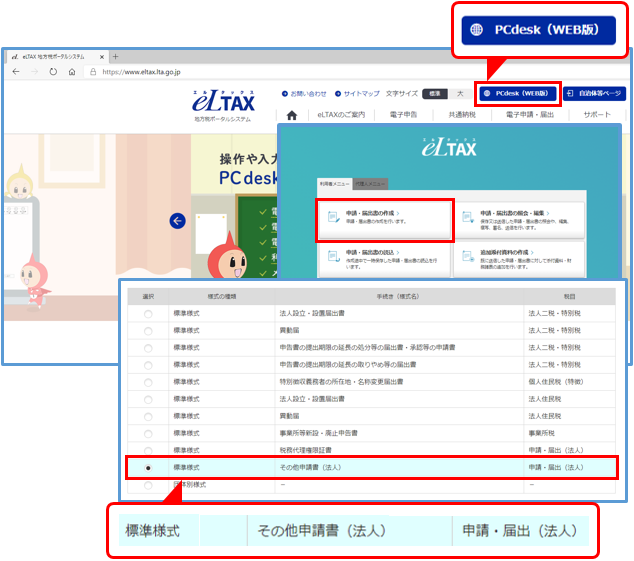Open the サポート menu
Image resolution: width=634 pixels, height=561 pixels.
(597, 115)
